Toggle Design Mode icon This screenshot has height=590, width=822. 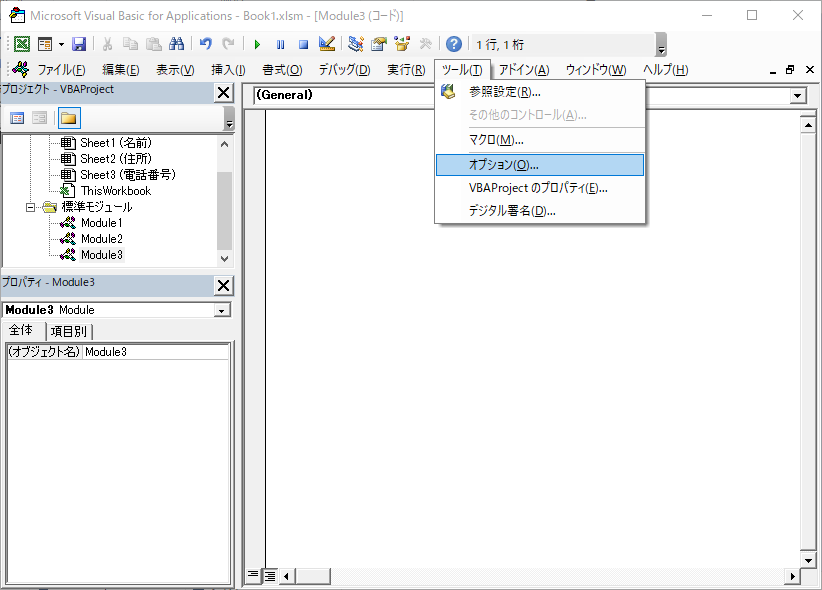point(327,44)
